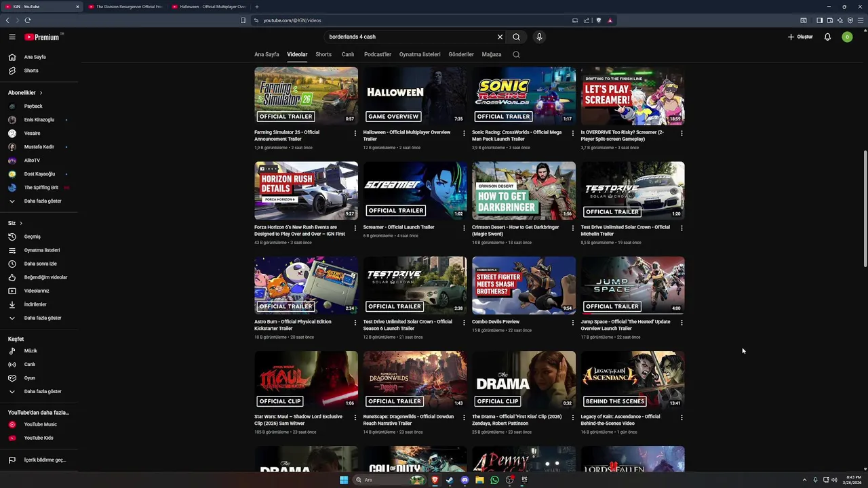Switch to the Podcast'ler channel tab
Screen dimensions: 868x488
378,54
